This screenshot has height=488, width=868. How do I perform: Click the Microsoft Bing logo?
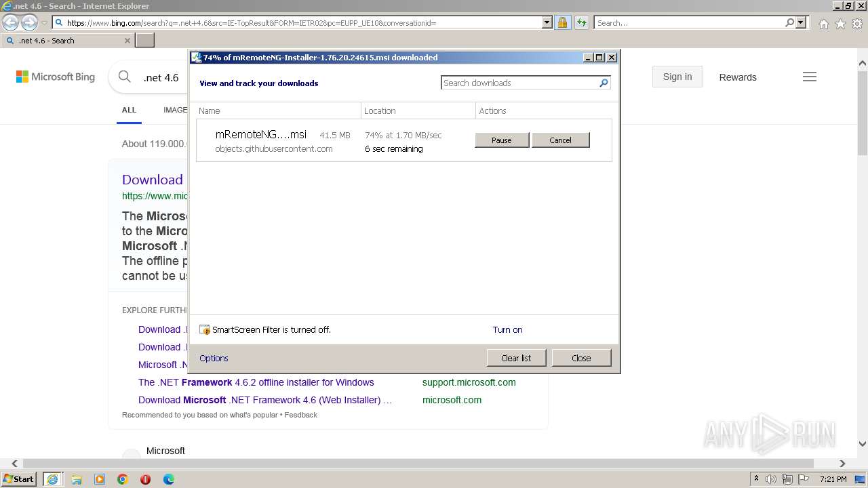point(56,77)
